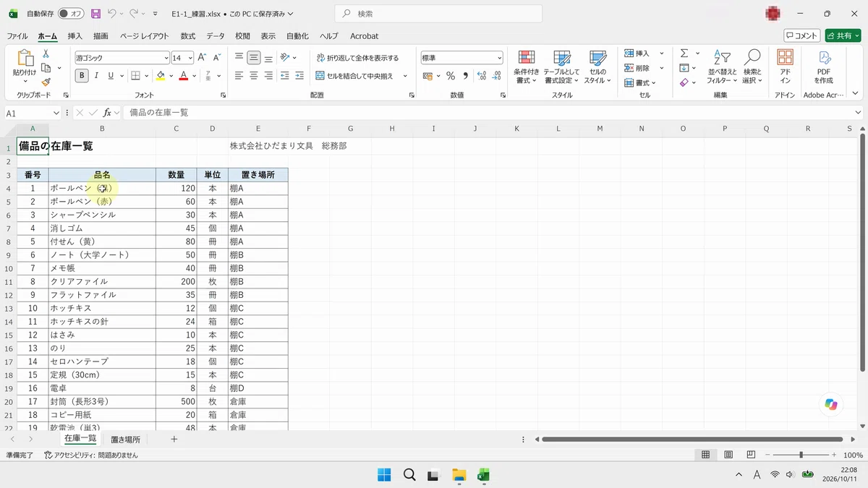Click 挿入 insert cells button
868x488 pixels.
point(638,53)
